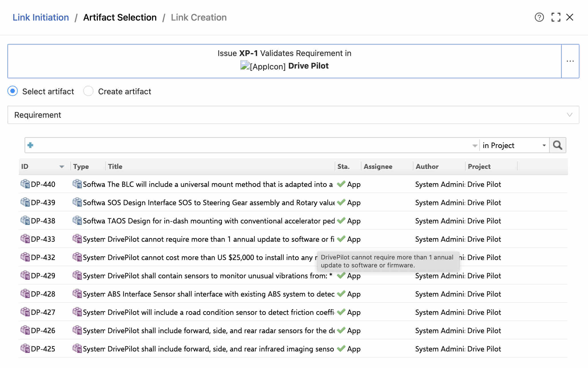588x368 pixels.
Task: Click the work item icon for DP-428
Action: coord(25,294)
